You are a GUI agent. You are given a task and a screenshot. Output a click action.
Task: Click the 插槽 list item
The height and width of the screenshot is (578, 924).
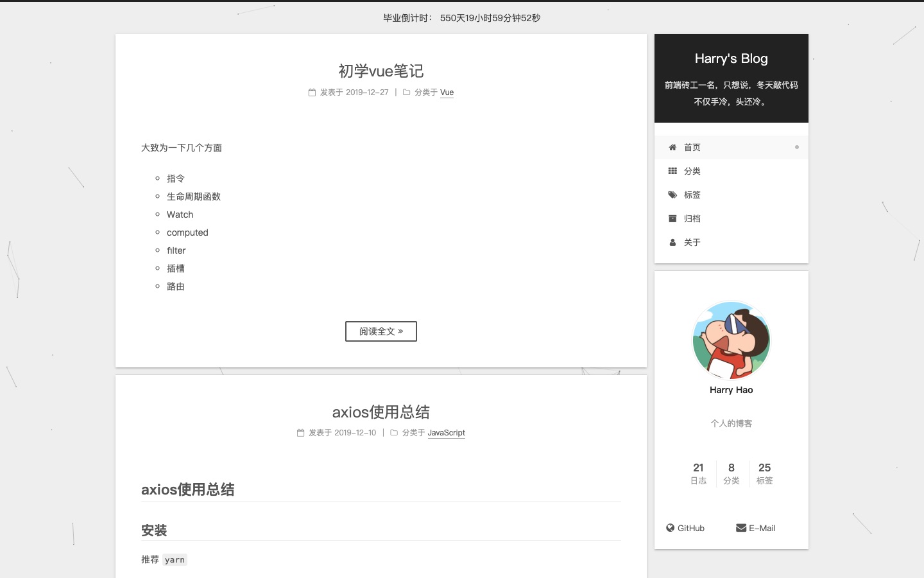(x=176, y=268)
